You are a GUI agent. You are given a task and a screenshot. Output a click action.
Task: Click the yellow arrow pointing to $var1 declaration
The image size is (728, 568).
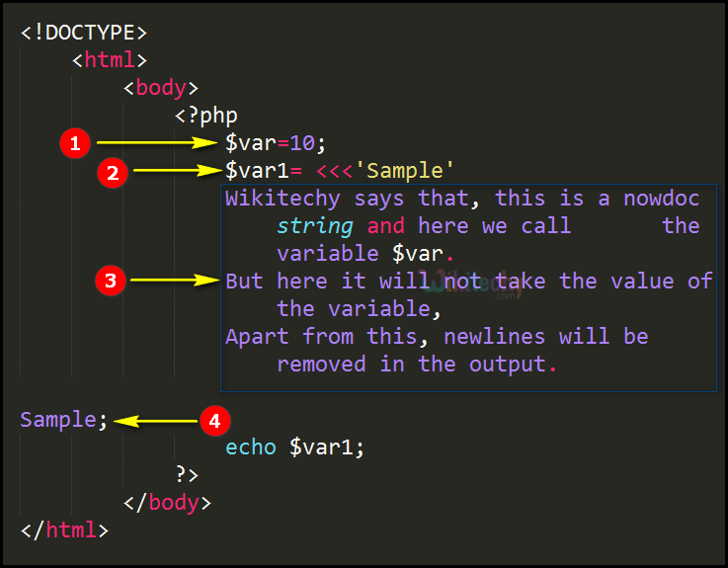pyautogui.click(x=176, y=171)
